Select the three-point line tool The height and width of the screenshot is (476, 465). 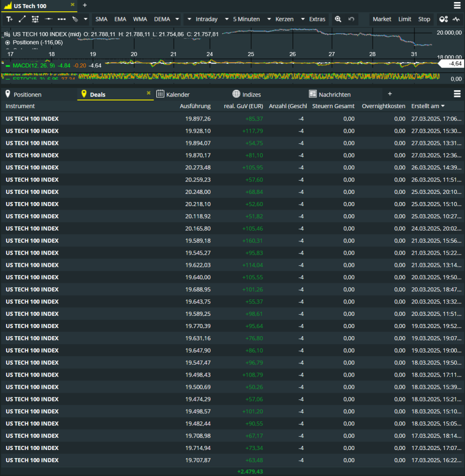tap(62, 19)
